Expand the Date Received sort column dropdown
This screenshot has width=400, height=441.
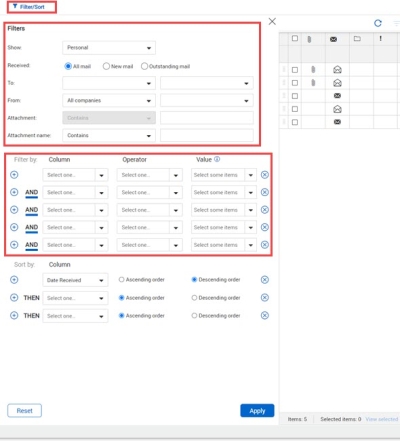(x=75, y=280)
